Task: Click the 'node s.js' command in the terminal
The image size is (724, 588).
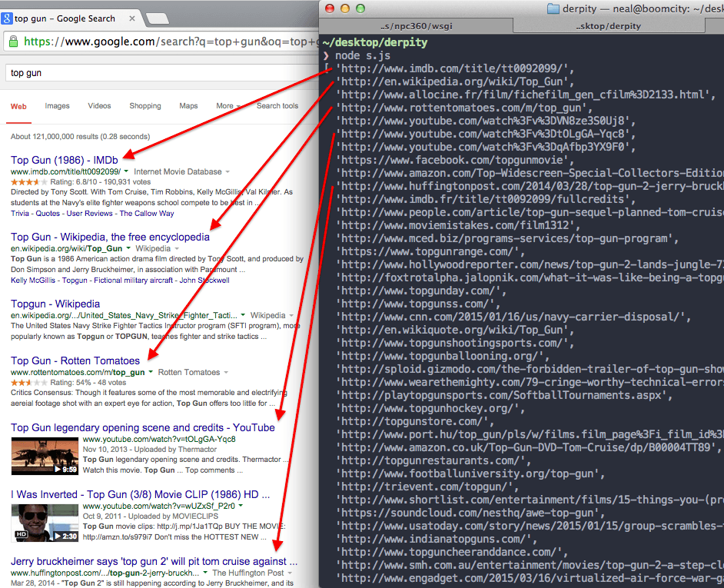Action: click(363, 56)
